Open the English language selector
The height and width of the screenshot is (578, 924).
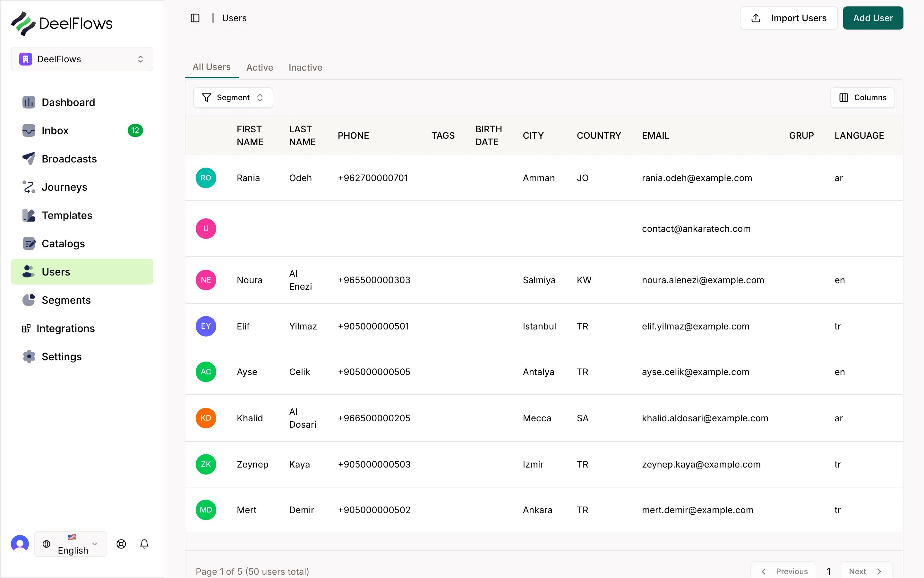pyautogui.click(x=71, y=544)
